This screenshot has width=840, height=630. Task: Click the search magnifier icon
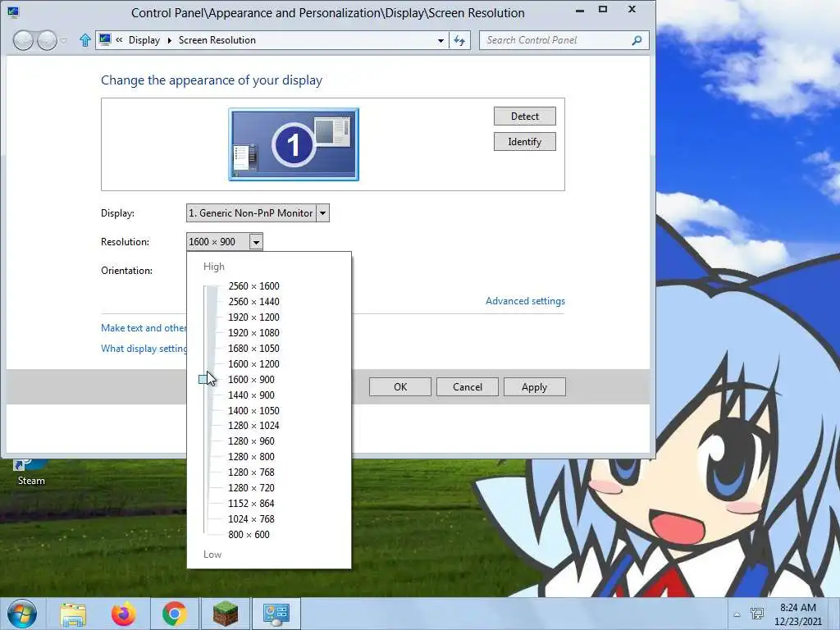637,40
